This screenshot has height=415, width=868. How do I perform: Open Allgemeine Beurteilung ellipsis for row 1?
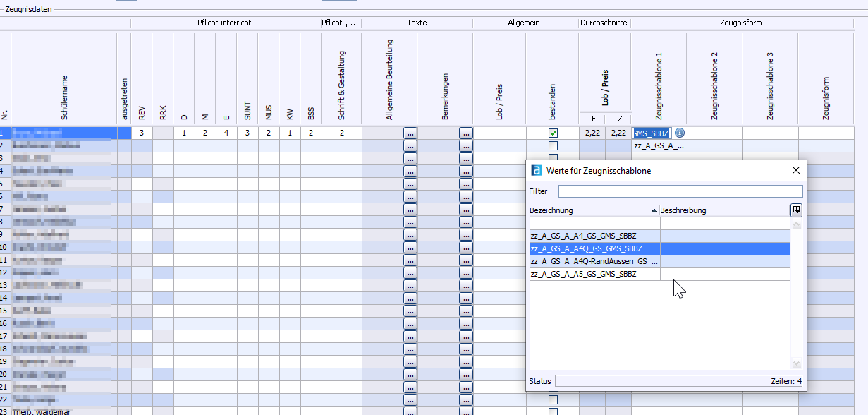point(410,133)
